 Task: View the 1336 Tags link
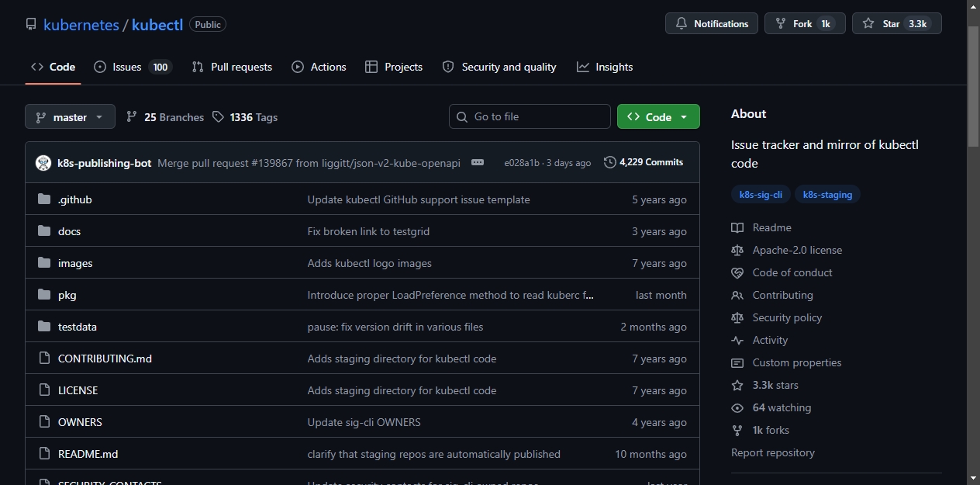[245, 117]
